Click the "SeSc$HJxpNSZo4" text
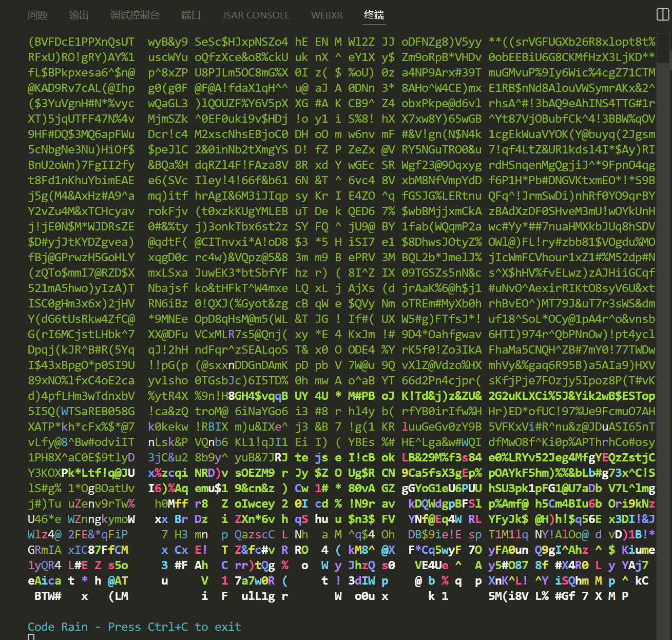This screenshot has width=672, height=640. 241,42
